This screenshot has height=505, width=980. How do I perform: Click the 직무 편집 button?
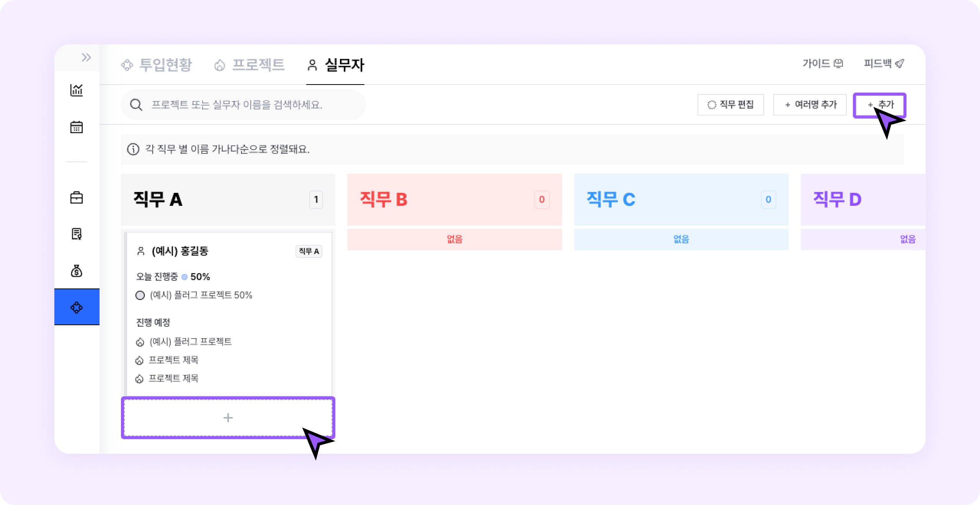(731, 105)
